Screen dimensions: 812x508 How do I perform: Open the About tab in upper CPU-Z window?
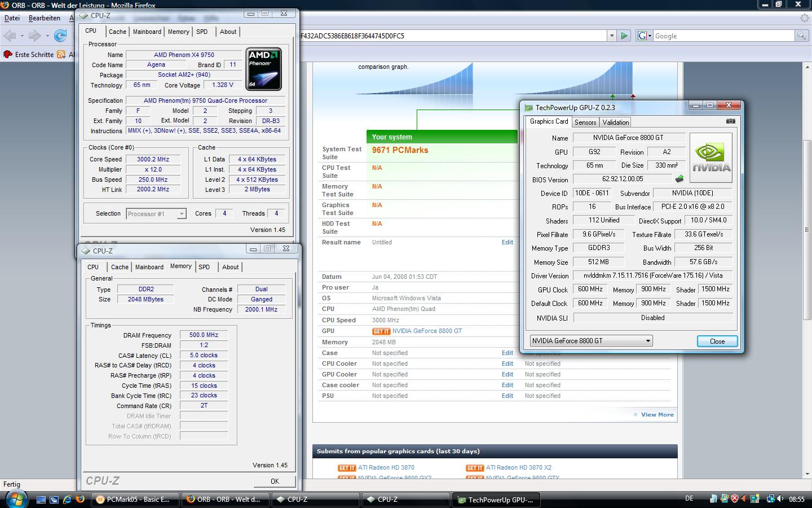tap(228, 32)
